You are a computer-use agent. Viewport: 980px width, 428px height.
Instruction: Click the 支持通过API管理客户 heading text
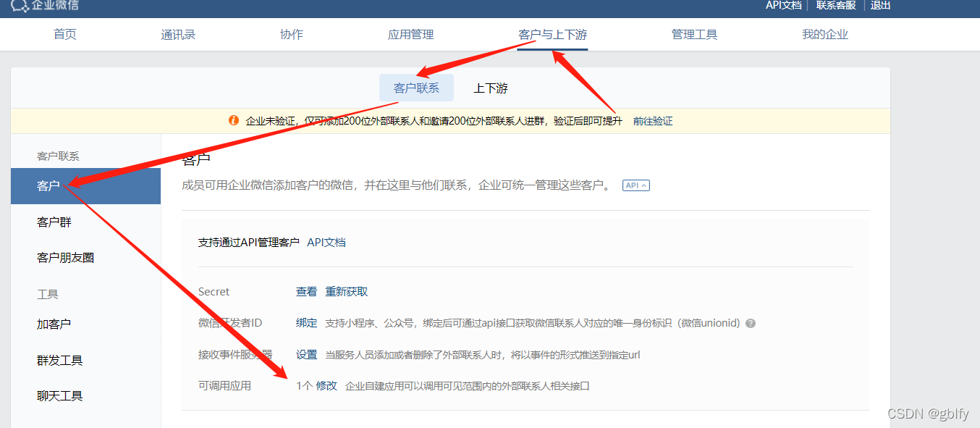[x=249, y=242]
